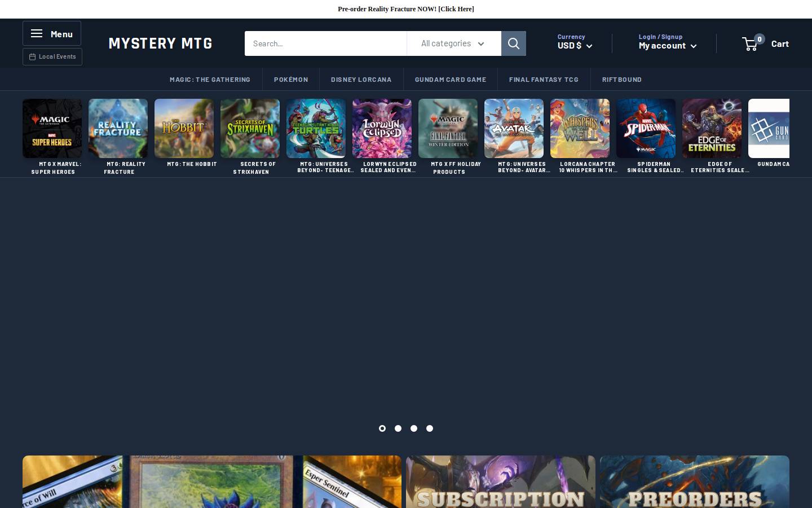Open the Subscription promo banner
The height and width of the screenshot is (508, 812).
tap(501, 482)
